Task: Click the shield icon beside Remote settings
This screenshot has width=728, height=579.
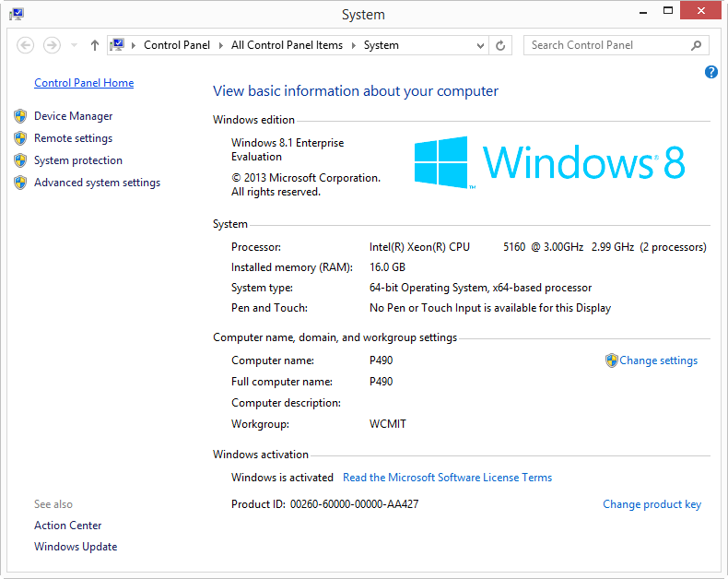Action: pos(20,138)
